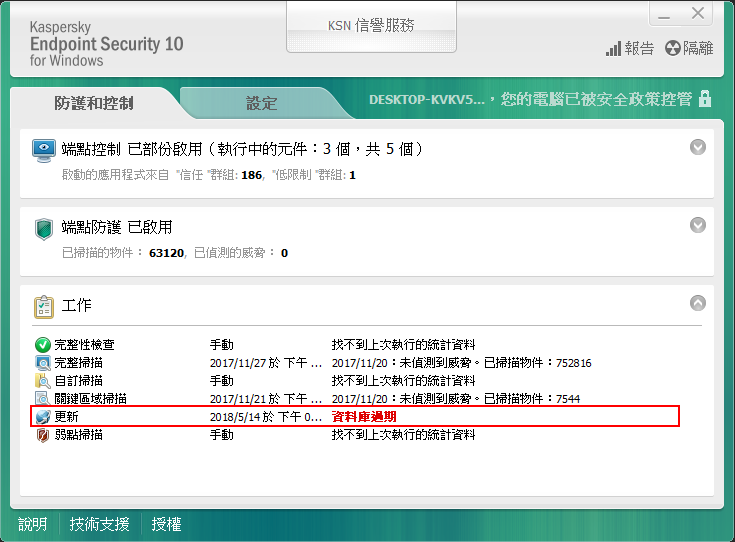This screenshot has width=735, height=542.
Task: Click the policy lock icon
Action: pyautogui.click(x=705, y=99)
